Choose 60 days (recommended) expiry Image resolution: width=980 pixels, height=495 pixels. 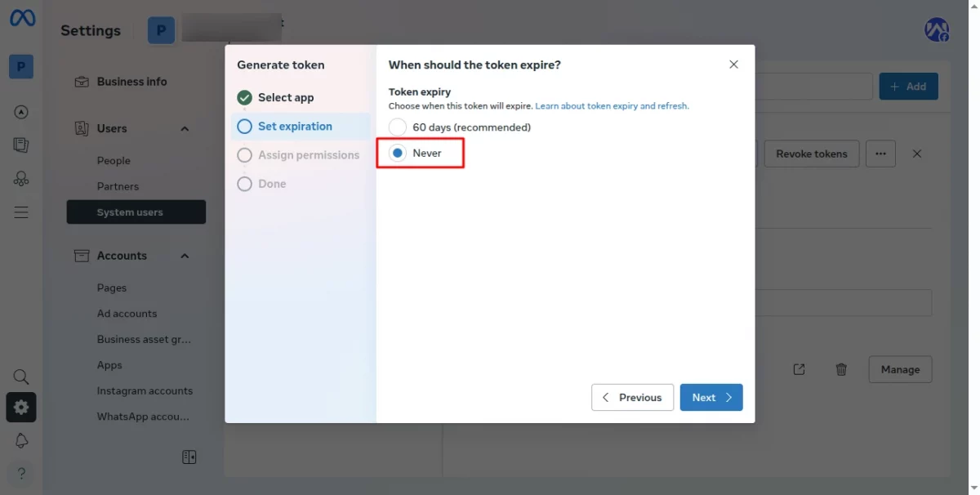click(x=398, y=127)
